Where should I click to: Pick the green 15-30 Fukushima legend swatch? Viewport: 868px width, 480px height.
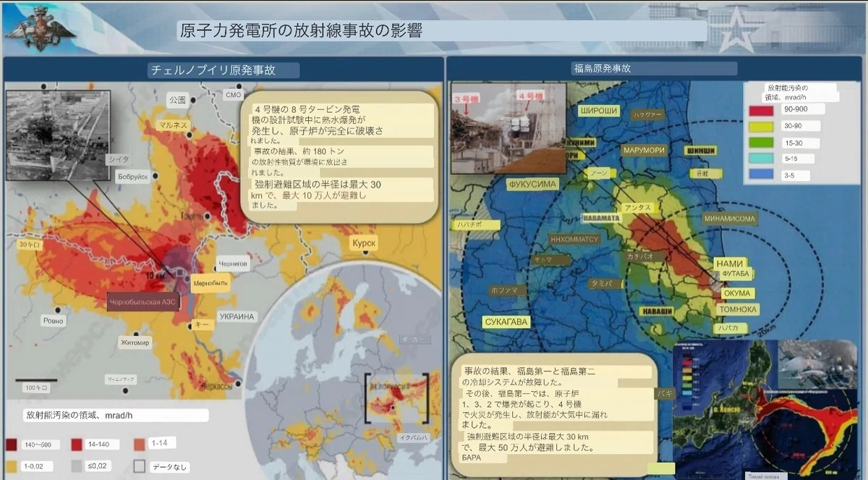(x=761, y=143)
